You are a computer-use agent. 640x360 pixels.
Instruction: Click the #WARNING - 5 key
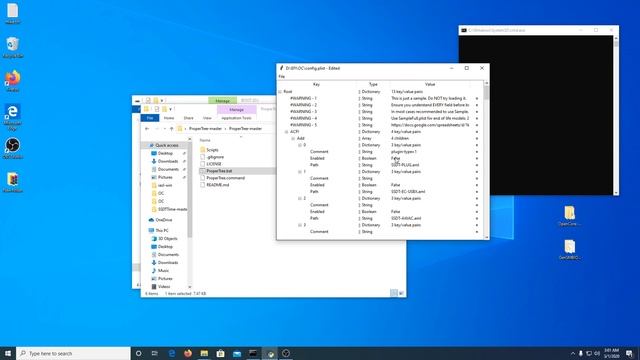tap(303, 125)
